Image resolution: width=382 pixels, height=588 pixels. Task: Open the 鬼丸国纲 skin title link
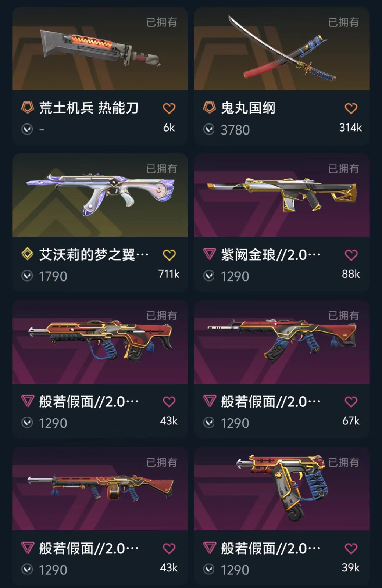pyautogui.click(x=248, y=108)
